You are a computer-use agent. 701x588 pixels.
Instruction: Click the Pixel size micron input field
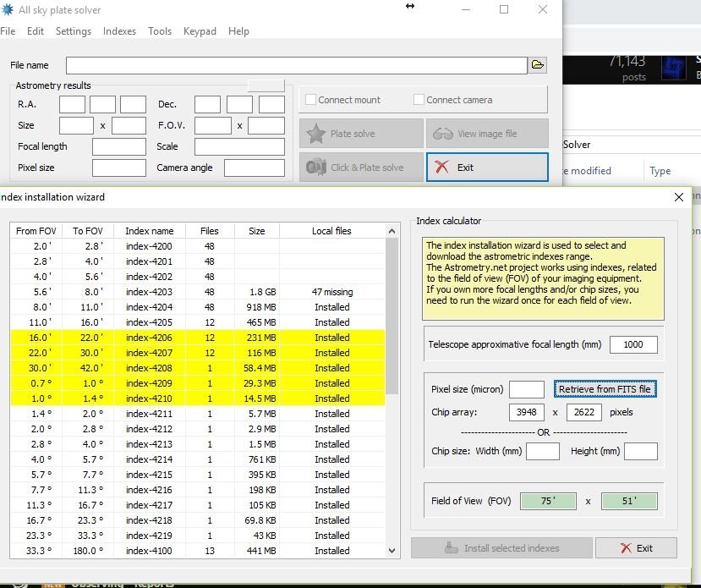pos(527,389)
